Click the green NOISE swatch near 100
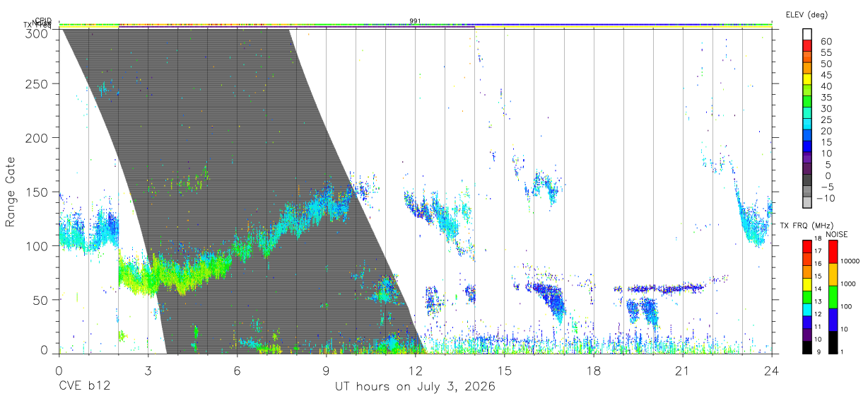 click(833, 296)
